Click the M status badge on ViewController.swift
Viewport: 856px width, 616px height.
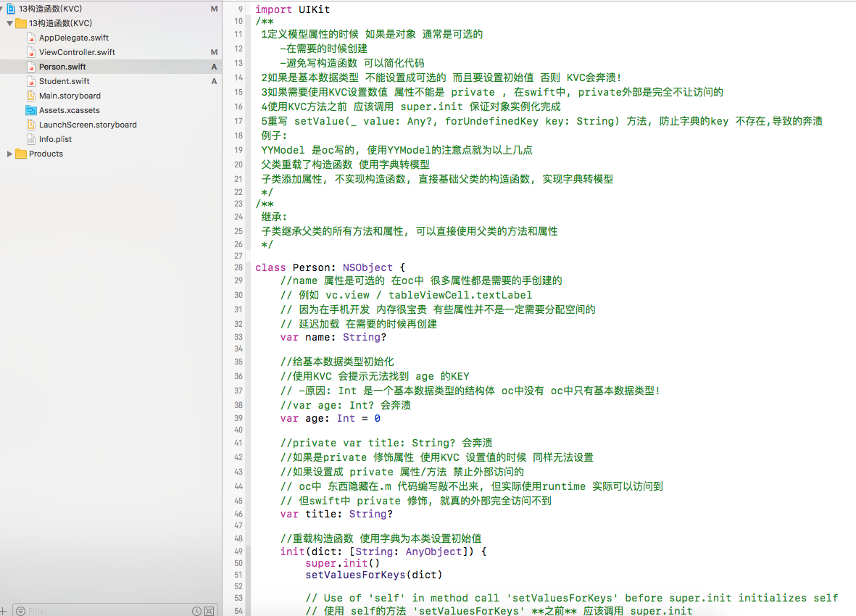point(214,52)
